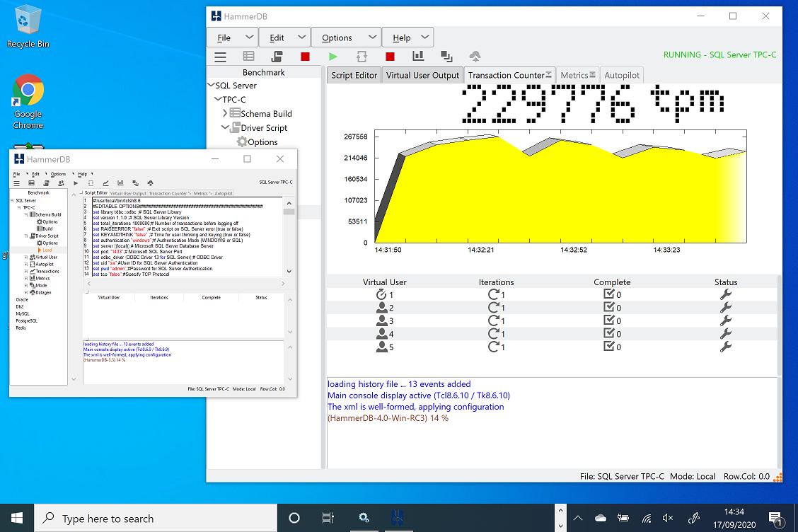Click the green play icon in large HammerDB toolbar
Screen dimensions: 798x532
333,56
